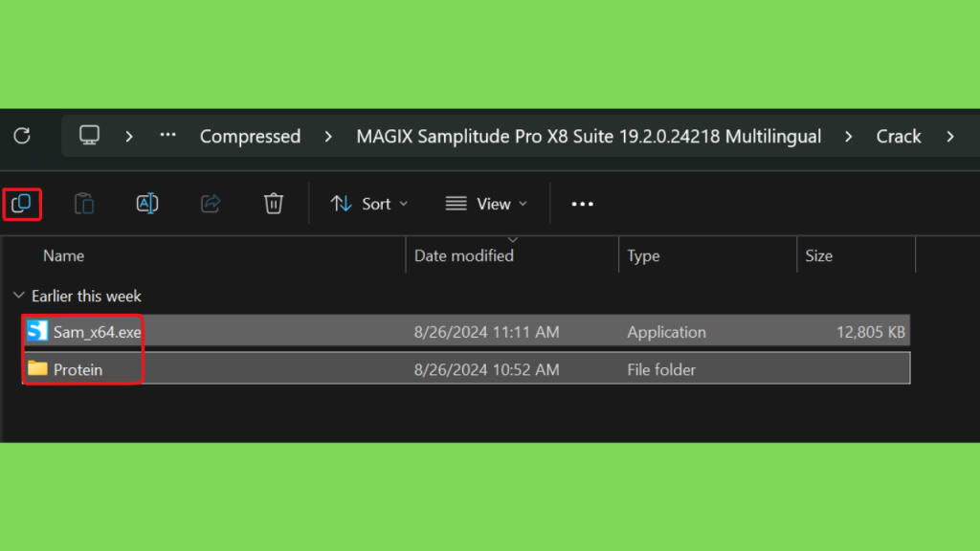Select the Protein folder

pos(78,369)
